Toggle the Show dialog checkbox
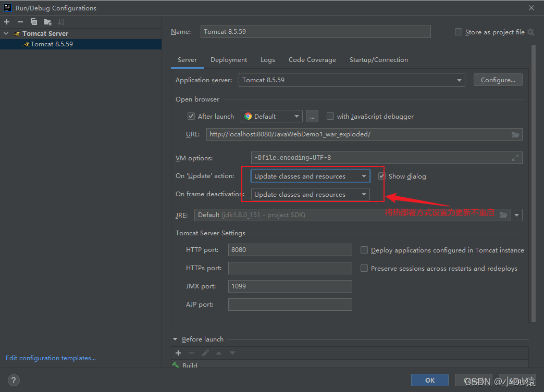Screen dimensions: 544x392 coord(381,176)
